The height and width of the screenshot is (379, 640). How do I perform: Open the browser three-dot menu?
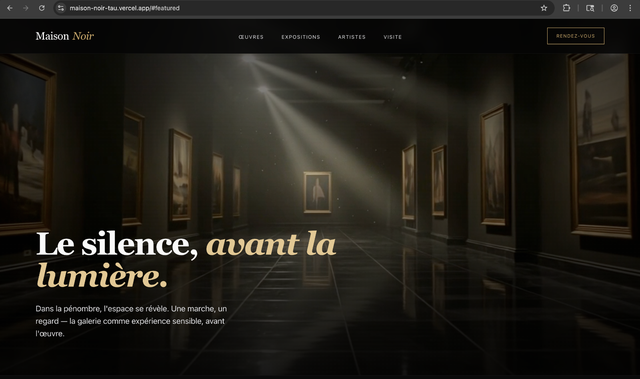(630, 8)
